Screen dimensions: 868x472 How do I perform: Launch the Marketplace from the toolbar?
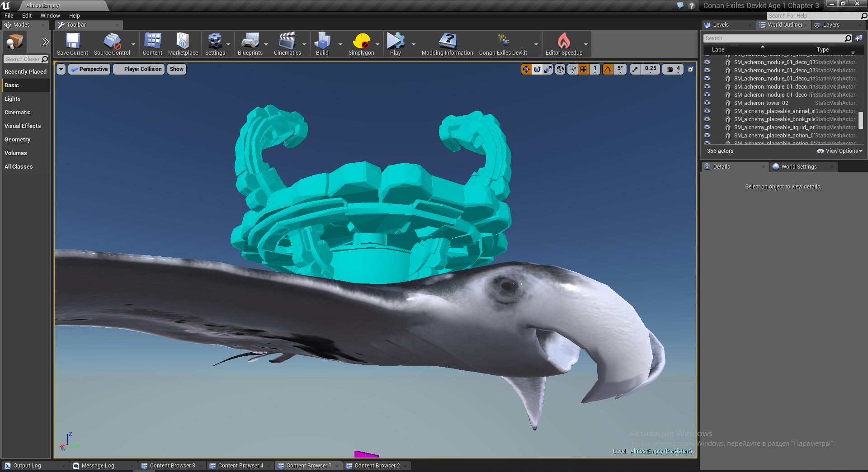coord(183,43)
